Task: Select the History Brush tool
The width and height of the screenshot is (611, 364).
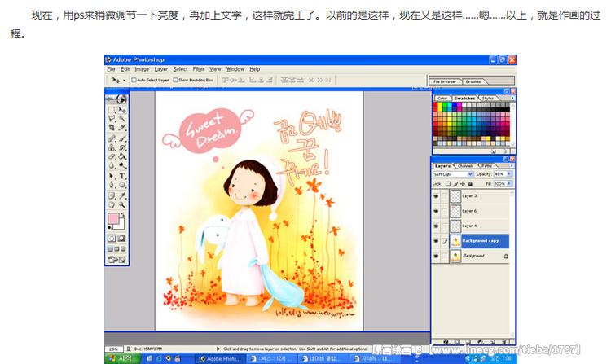Action: click(122, 147)
